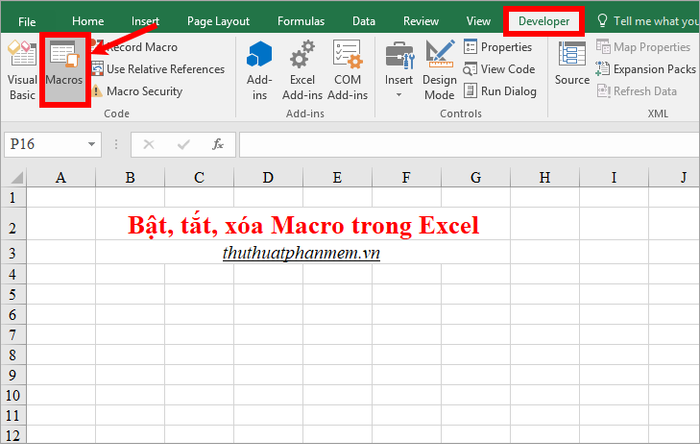700x444 pixels.
Task: Switch to the Data tab
Action: pos(364,21)
